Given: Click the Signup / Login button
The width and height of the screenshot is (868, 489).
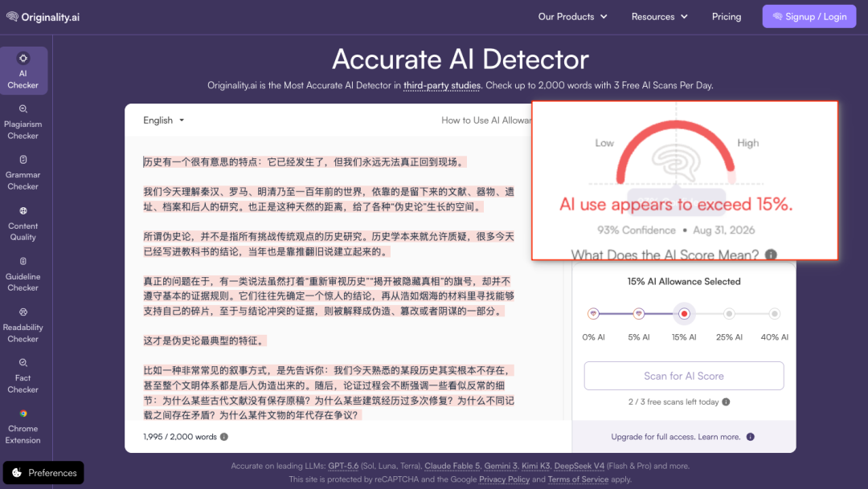Looking at the screenshot, I should (809, 17).
